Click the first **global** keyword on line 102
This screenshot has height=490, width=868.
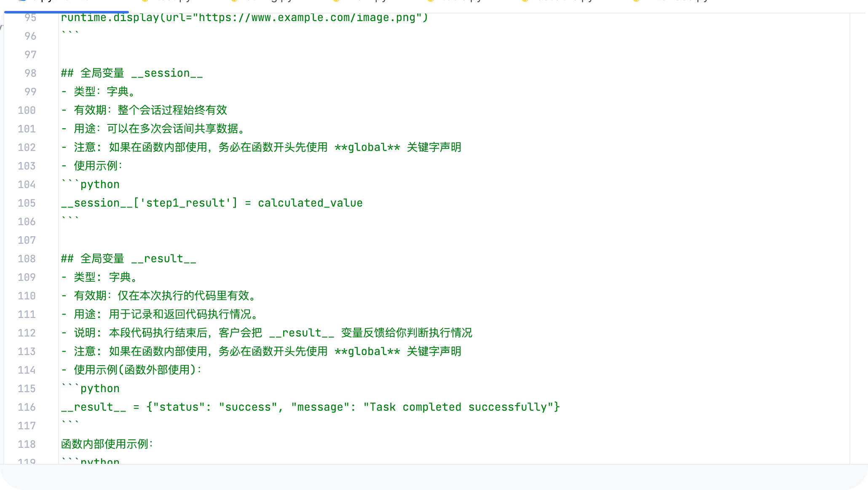367,147
